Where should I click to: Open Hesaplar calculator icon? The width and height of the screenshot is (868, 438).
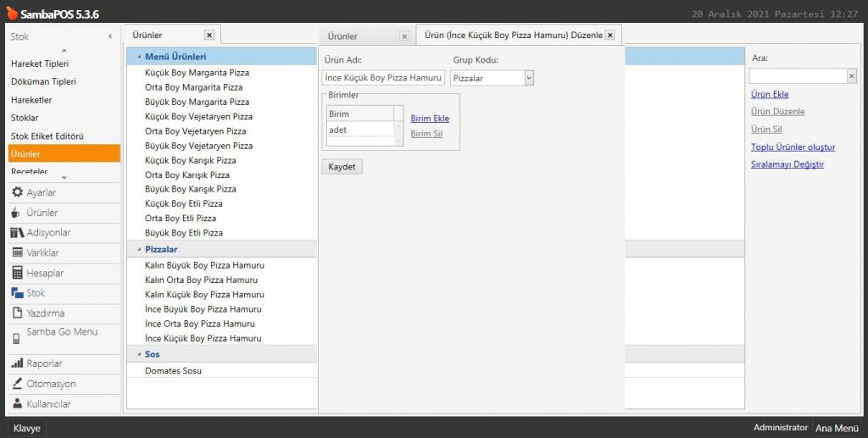pyautogui.click(x=17, y=273)
